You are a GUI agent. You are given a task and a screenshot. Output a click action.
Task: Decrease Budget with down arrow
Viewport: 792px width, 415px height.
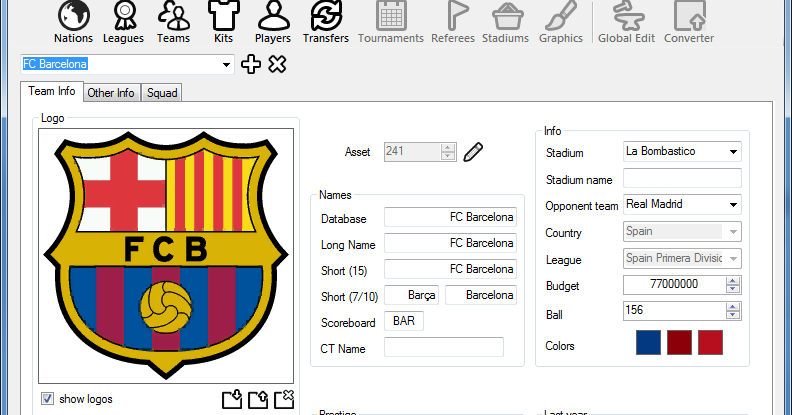733,289
